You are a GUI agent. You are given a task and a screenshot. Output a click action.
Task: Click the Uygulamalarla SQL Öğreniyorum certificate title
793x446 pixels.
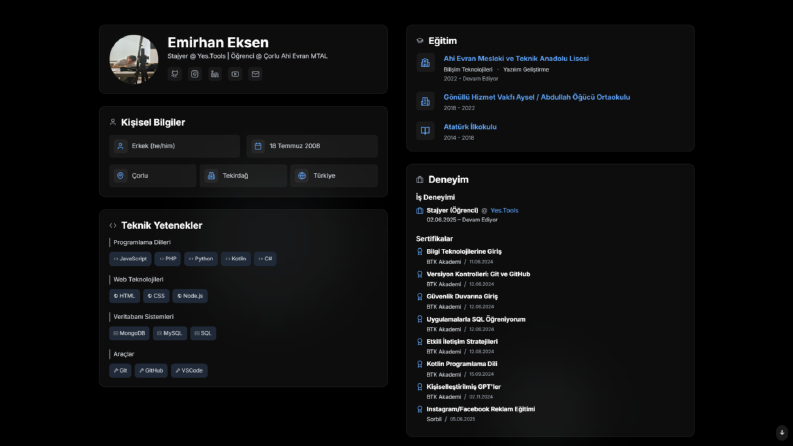tap(476, 319)
